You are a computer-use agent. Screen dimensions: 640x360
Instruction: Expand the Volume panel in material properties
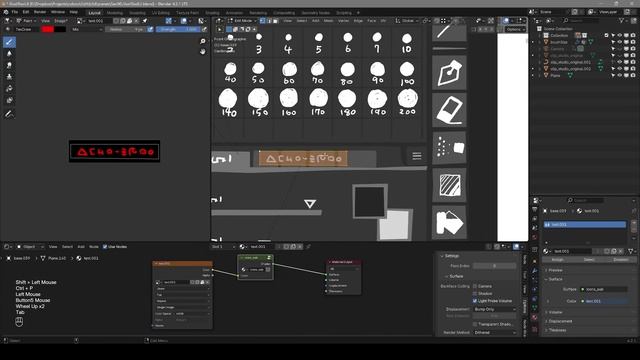click(x=555, y=312)
